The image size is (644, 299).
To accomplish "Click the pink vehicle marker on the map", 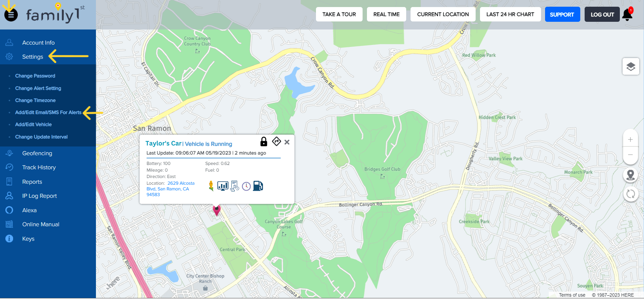I will tap(217, 210).
